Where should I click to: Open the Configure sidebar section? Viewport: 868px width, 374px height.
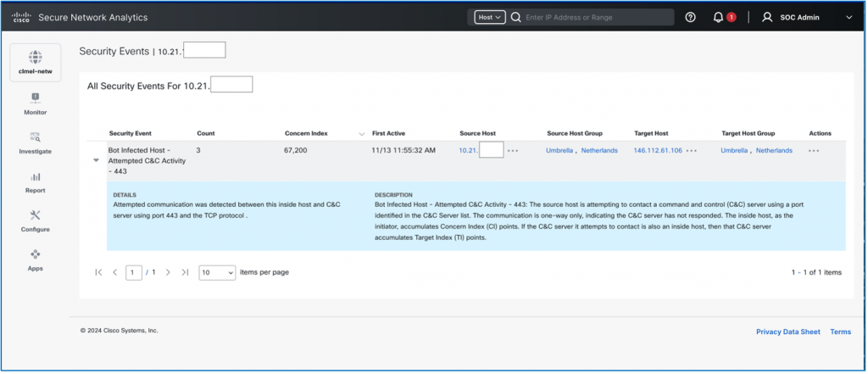pyautogui.click(x=36, y=220)
